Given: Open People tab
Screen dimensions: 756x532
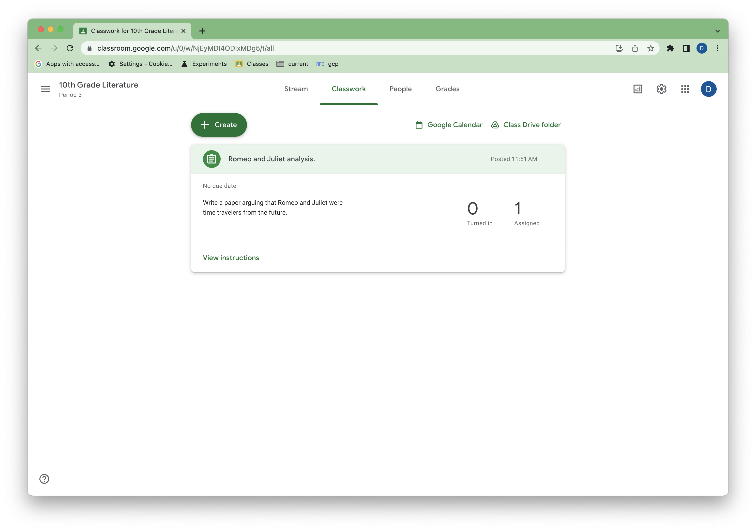Looking at the screenshot, I should [x=400, y=89].
